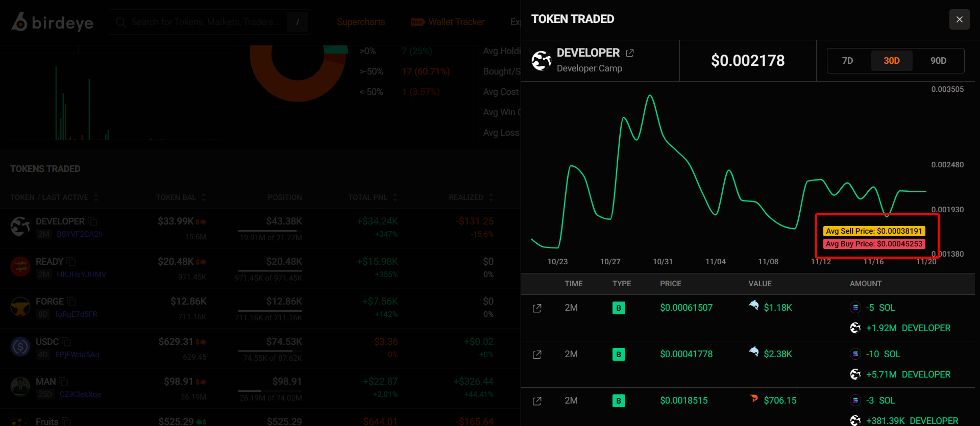980x426 pixels.
Task: Click SOL icon next to -5 SOL
Action: [x=855, y=308]
